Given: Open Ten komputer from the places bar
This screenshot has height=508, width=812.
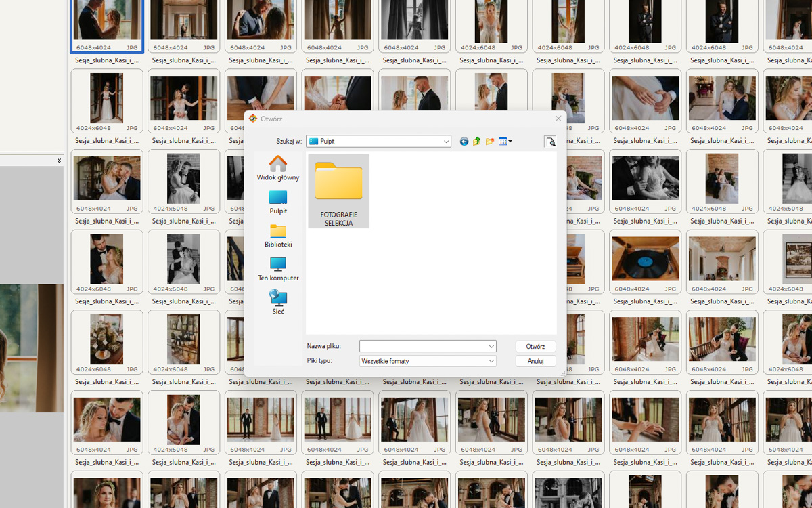Looking at the screenshot, I should click(278, 269).
